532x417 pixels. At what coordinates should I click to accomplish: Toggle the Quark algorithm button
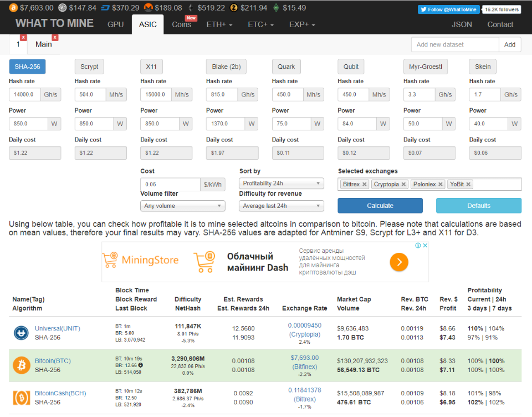point(287,67)
